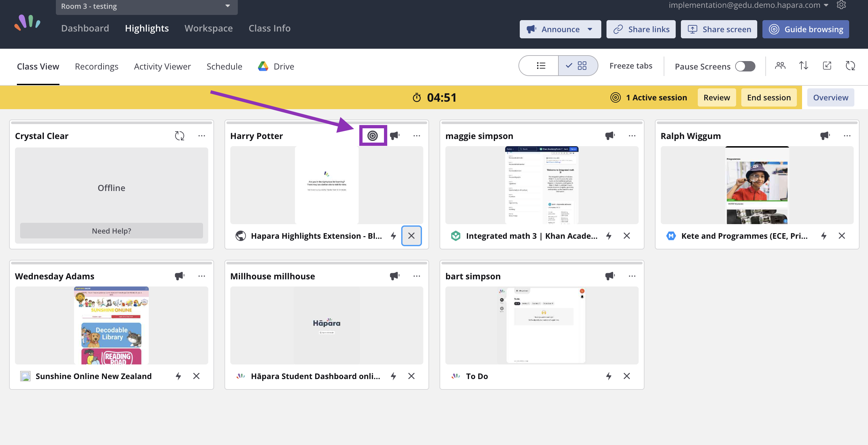Open bart simpson's more options menu
The height and width of the screenshot is (445, 868).
point(632,276)
